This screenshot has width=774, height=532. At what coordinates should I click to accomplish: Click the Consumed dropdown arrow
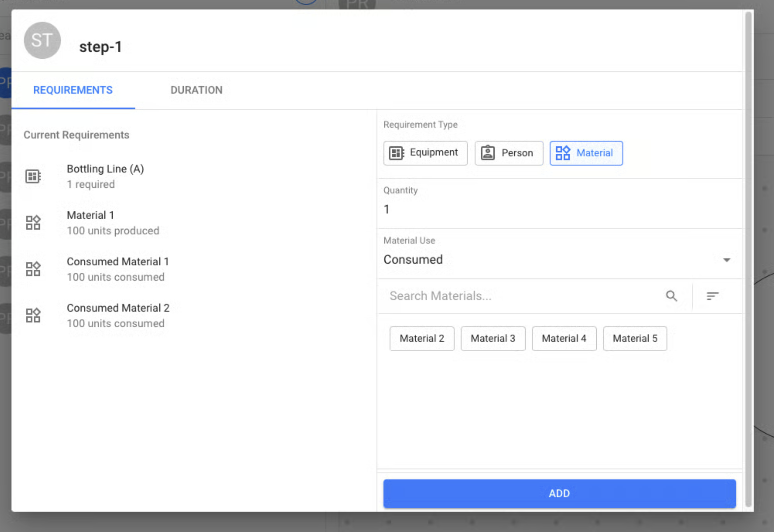click(726, 260)
